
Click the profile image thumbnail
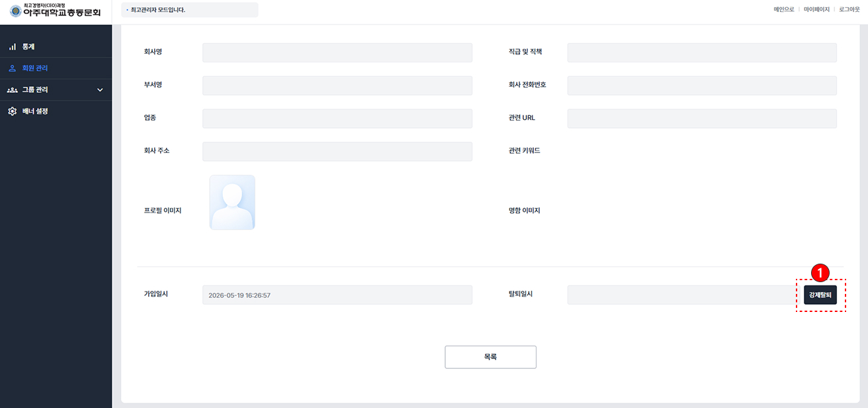click(x=232, y=203)
